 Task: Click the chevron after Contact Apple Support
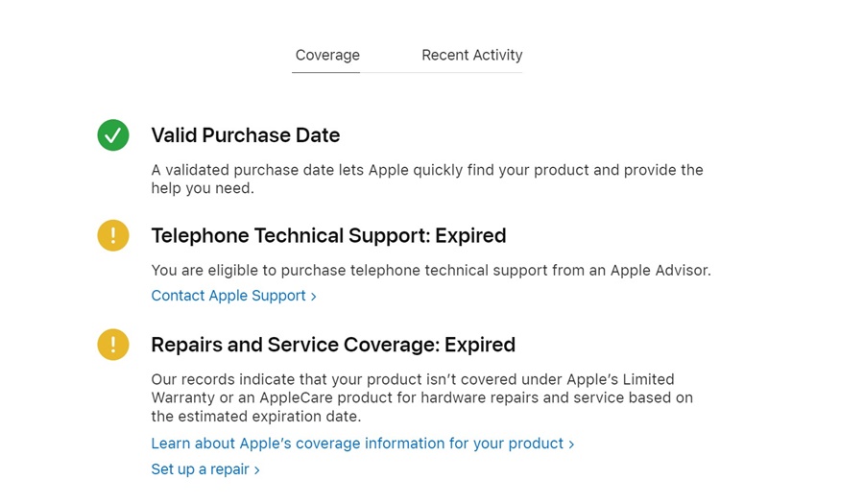click(x=314, y=297)
